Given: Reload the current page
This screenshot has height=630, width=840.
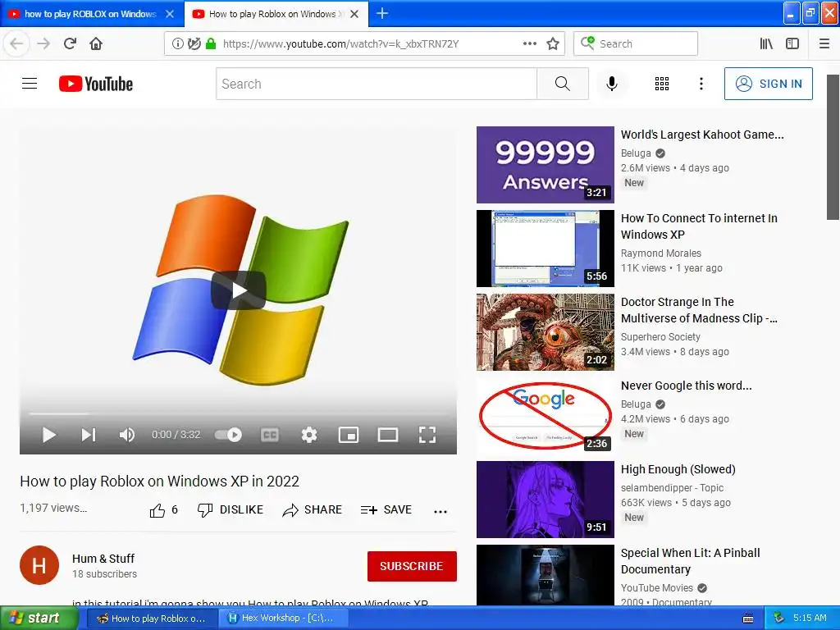Looking at the screenshot, I should point(70,44).
